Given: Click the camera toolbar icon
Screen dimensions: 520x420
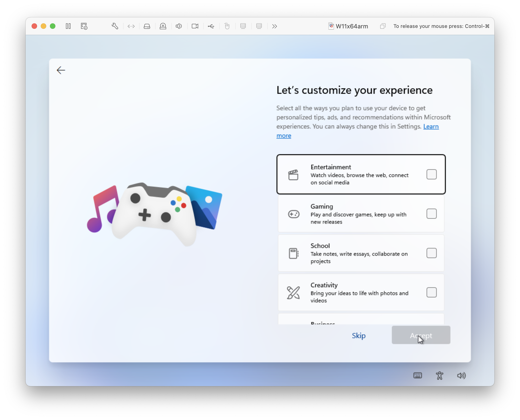Looking at the screenshot, I should pos(195,26).
